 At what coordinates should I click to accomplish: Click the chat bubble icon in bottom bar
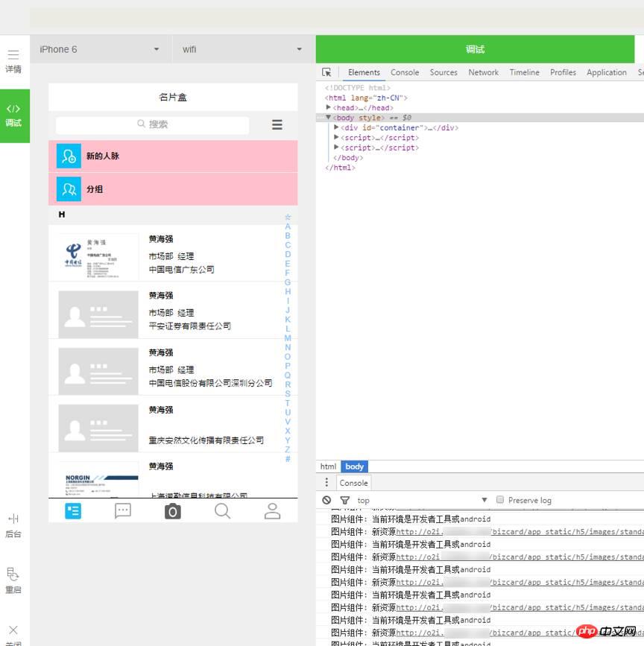pyautogui.click(x=122, y=511)
